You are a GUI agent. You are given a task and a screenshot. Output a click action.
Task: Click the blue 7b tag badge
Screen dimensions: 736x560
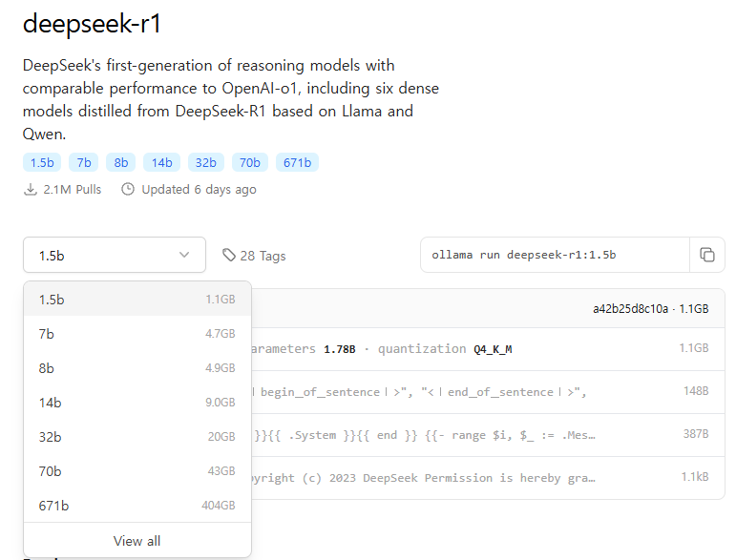coord(84,163)
